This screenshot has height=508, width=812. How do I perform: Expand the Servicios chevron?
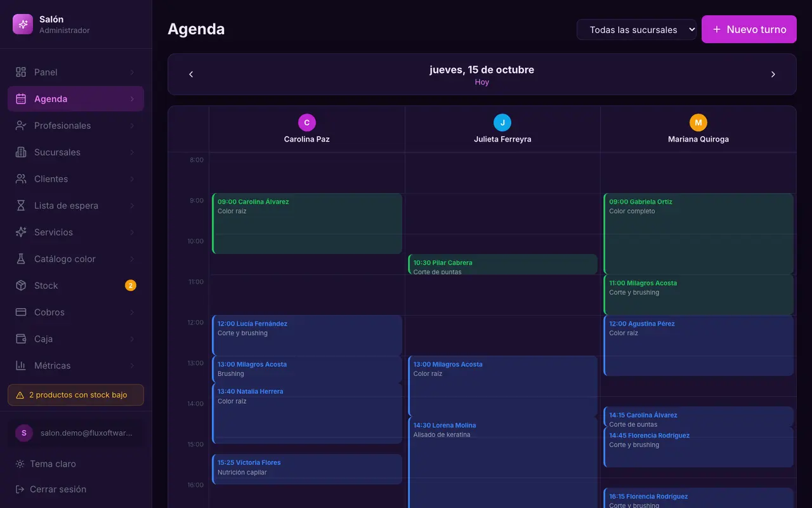pyautogui.click(x=132, y=232)
